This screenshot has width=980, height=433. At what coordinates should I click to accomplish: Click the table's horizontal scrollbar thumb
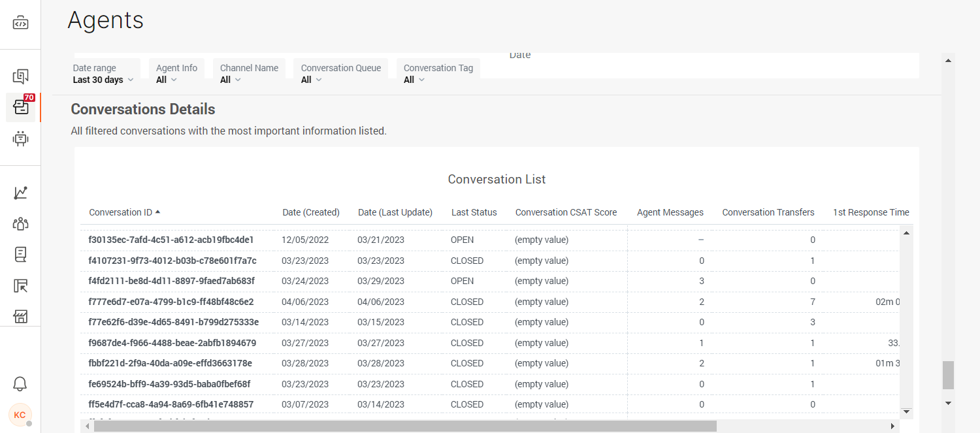coord(405,426)
